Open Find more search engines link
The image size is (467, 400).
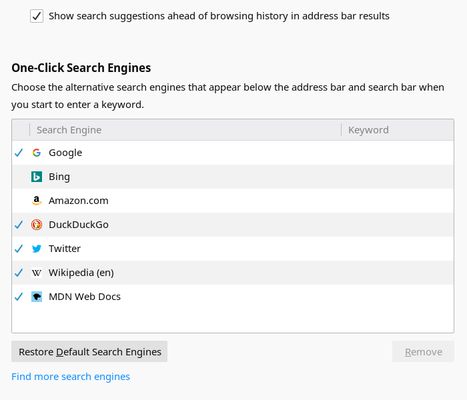click(x=71, y=377)
